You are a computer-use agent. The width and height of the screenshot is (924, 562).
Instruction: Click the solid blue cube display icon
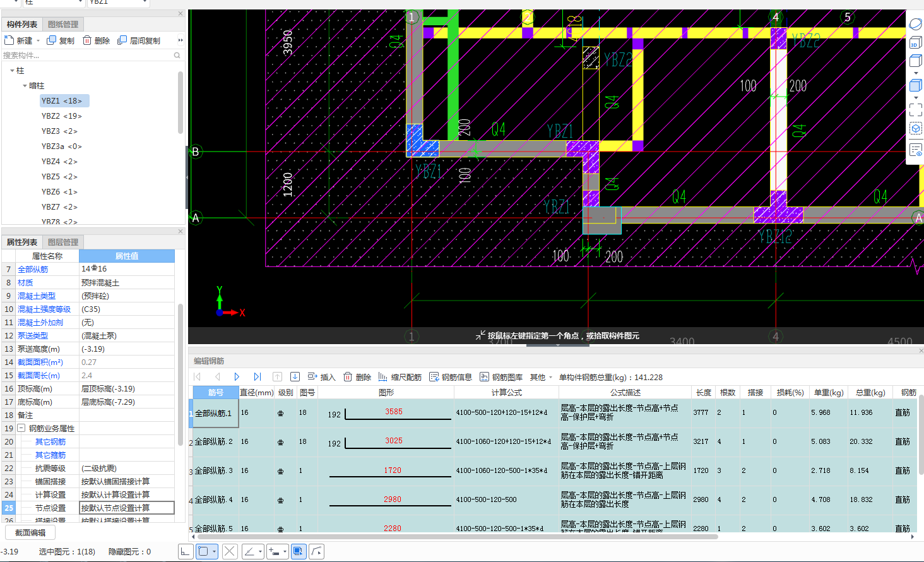(x=916, y=85)
